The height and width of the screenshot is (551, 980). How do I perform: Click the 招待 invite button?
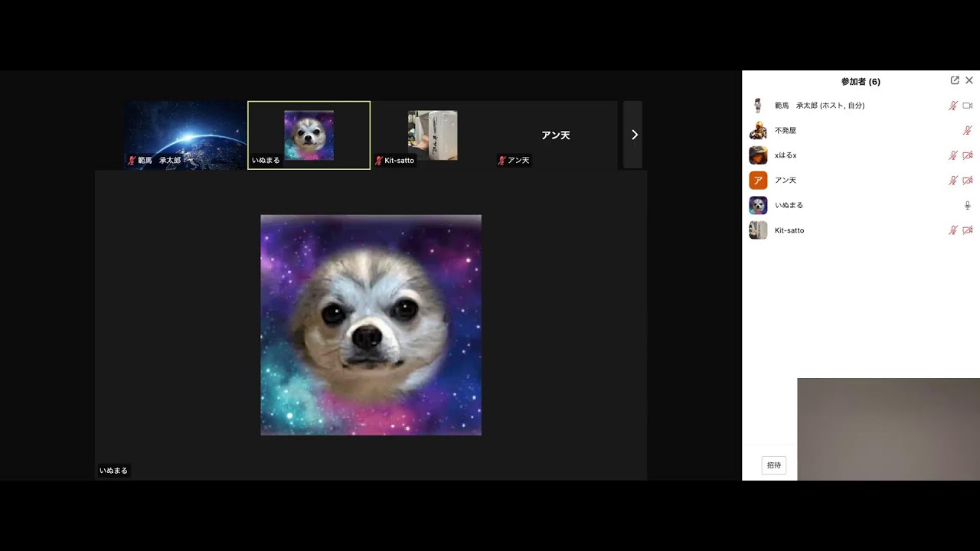point(774,465)
